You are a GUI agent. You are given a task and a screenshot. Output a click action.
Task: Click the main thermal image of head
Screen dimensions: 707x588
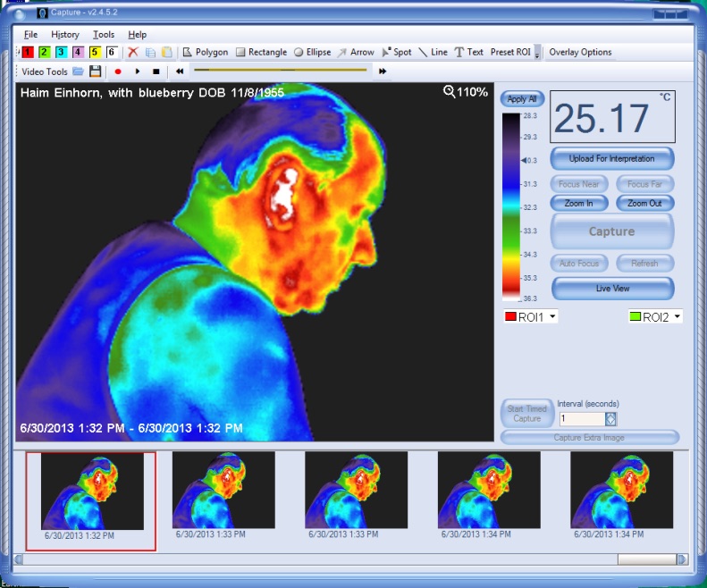(x=255, y=262)
